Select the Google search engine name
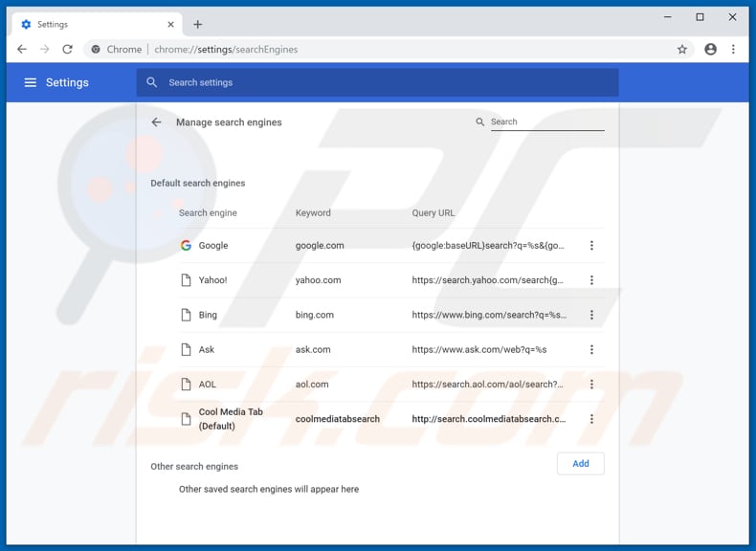Image resolution: width=756 pixels, height=551 pixels. click(213, 246)
